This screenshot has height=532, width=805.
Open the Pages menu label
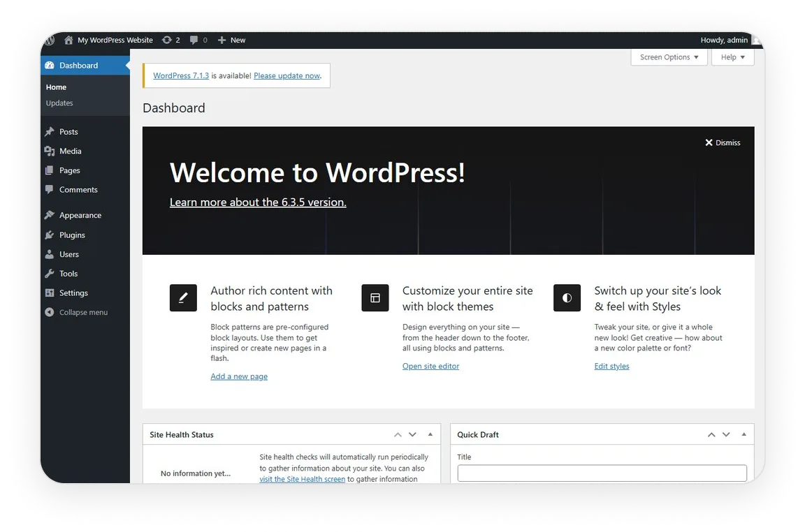point(70,170)
